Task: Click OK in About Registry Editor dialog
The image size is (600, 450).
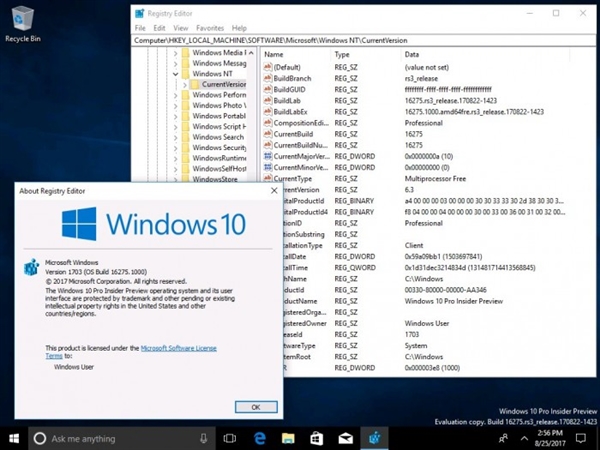Action: [x=256, y=406]
